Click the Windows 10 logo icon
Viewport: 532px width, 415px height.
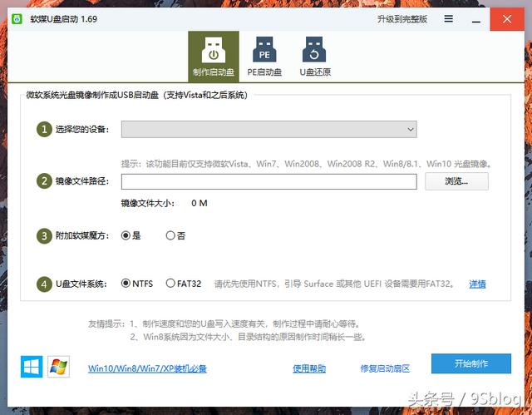[x=32, y=367]
